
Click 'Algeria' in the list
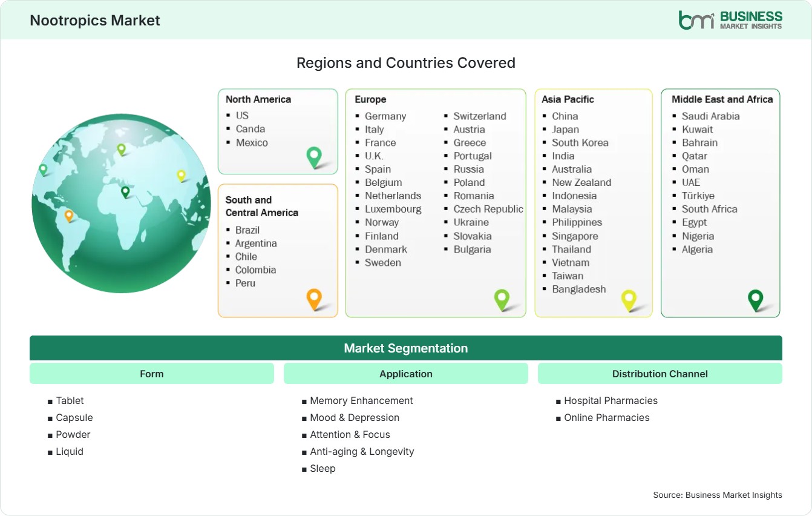(698, 249)
